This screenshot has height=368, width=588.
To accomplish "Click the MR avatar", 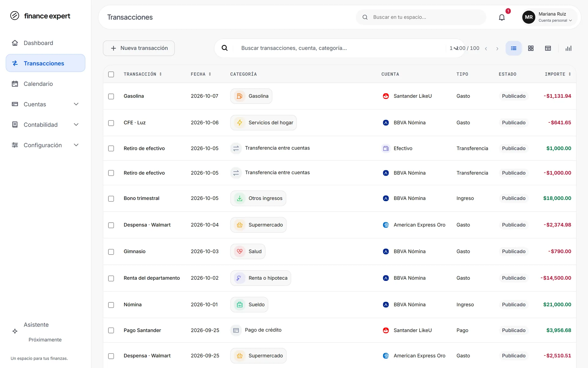I will (529, 17).
